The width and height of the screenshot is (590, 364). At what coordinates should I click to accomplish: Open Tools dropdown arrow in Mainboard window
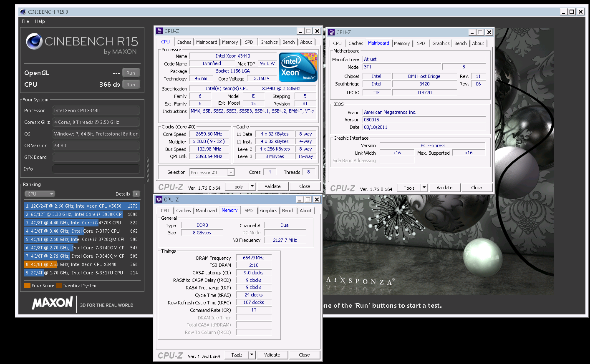[x=424, y=188]
